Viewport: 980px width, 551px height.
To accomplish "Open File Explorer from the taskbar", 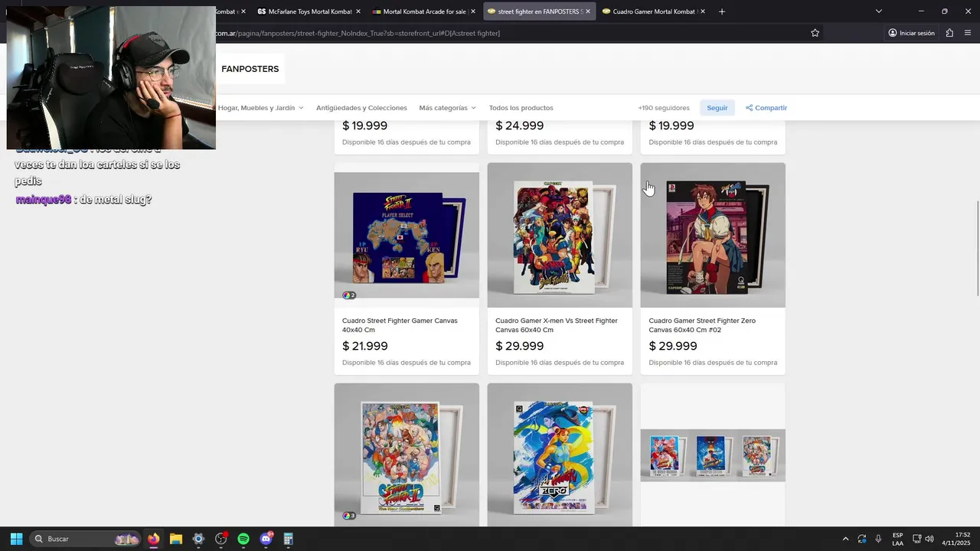I will coord(176,539).
